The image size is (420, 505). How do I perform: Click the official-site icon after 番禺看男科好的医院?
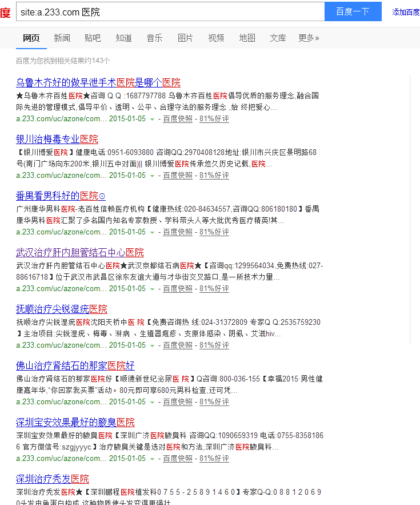102,196
